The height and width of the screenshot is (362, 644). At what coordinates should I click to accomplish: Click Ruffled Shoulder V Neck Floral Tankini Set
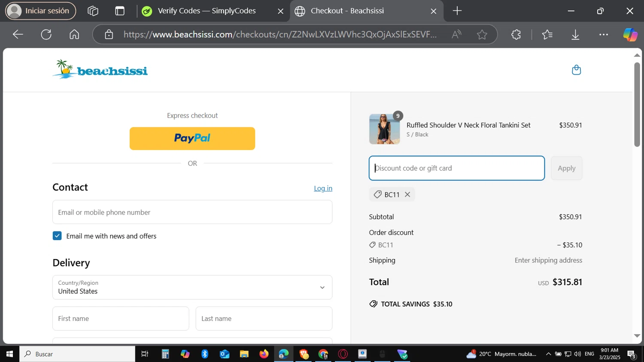click(x=468, y=125)
